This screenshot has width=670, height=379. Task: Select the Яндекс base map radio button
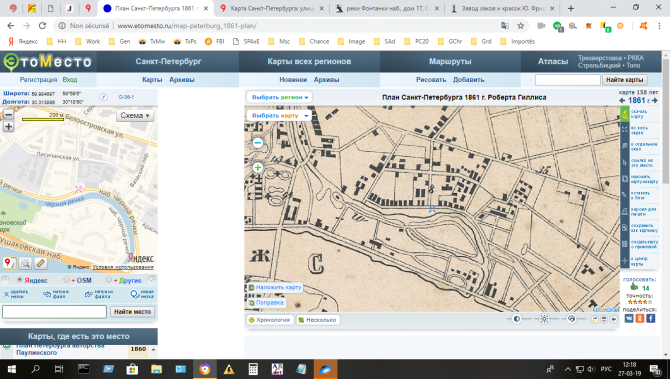20,280
